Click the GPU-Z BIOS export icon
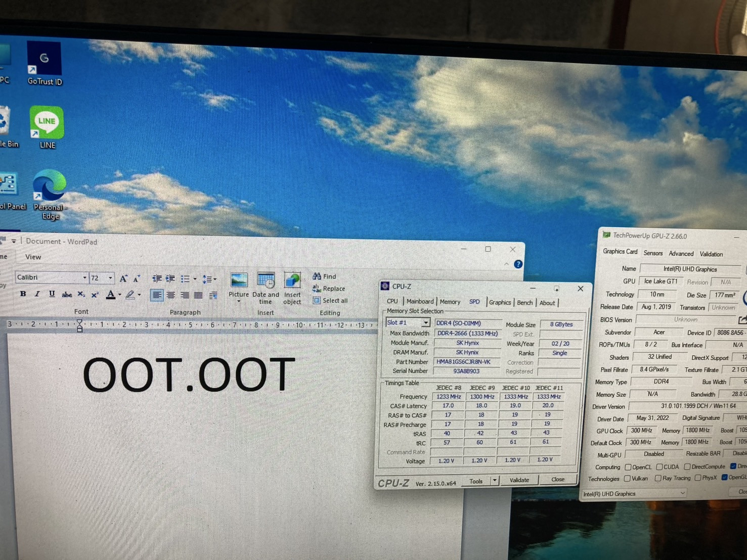This screenshot has height=560, width=747. coord(742,320)
